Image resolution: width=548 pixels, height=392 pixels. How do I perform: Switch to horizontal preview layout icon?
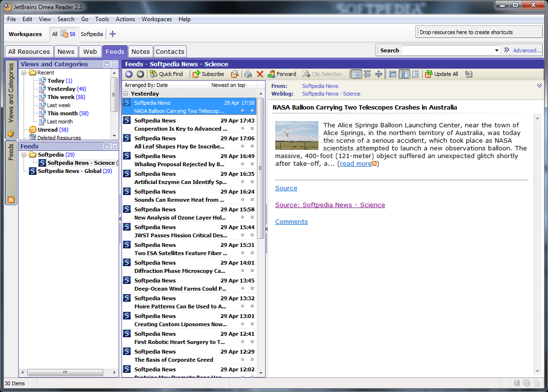(x=392, y=74)
